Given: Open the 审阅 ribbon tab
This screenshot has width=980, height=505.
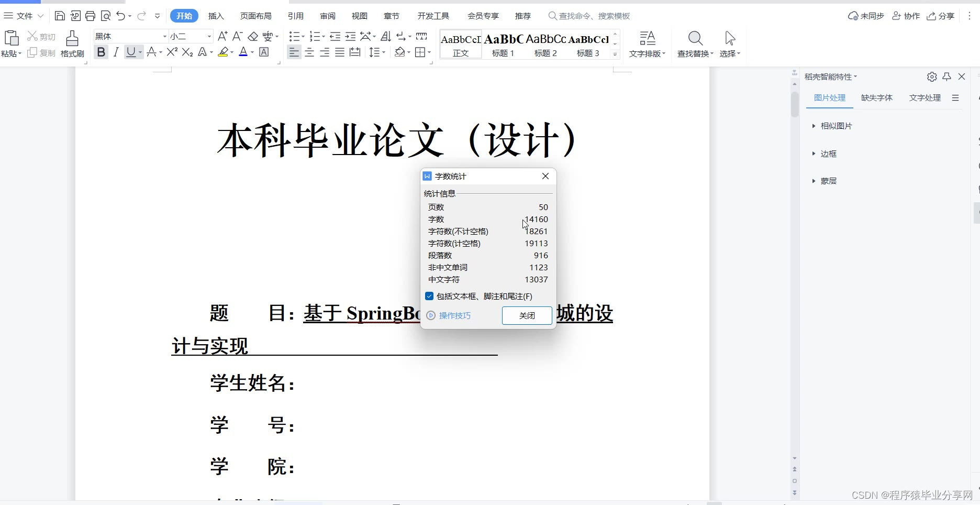Looking at the screenshot, I should pos(328,16).
